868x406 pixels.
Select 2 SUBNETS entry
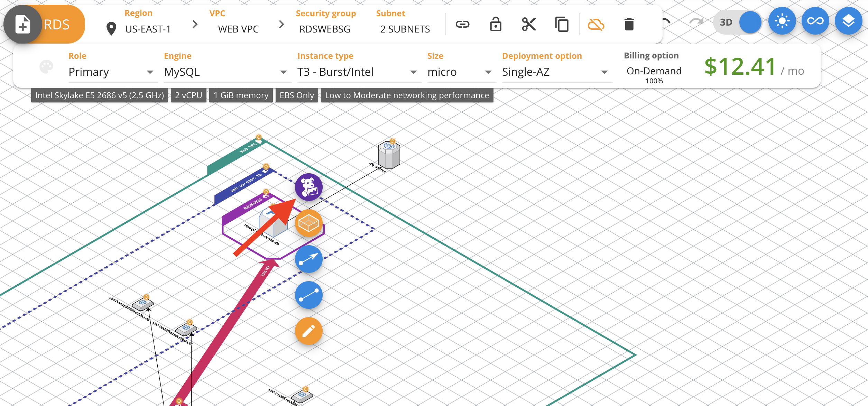(x=405, y=29)
